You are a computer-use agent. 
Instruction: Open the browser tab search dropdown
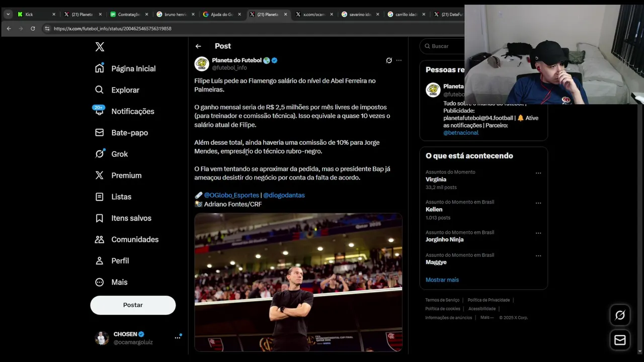click(x=8, y=14)
